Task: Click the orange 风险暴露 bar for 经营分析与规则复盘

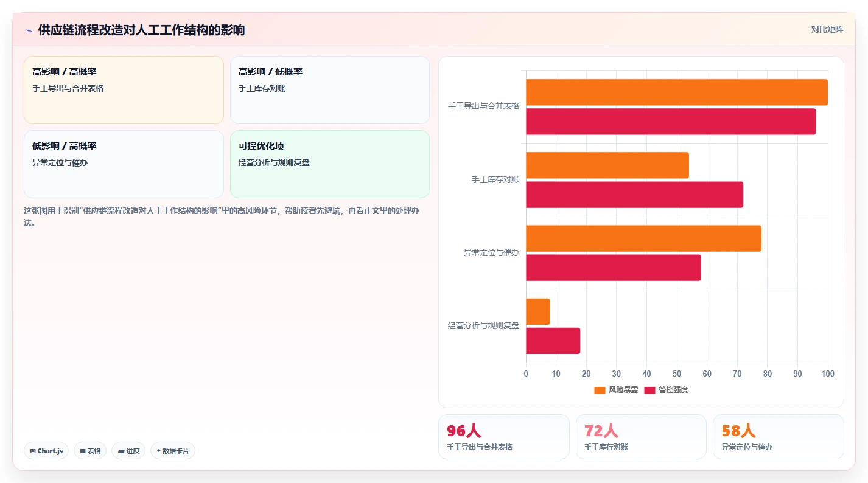Action: pos(538,311)
